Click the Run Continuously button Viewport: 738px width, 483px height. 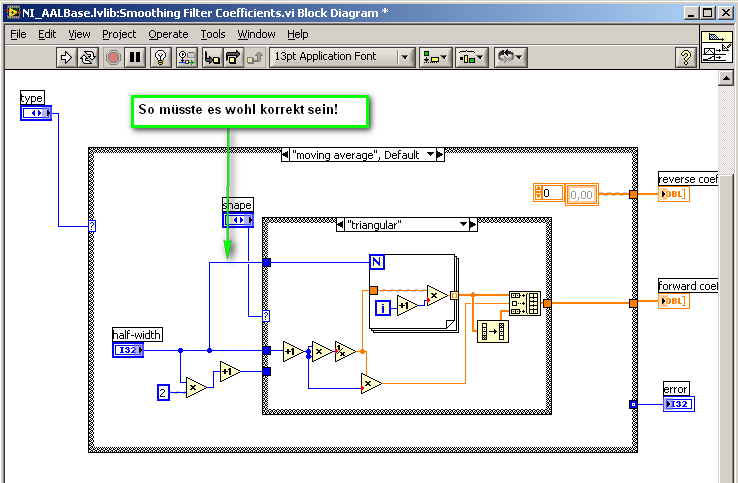88,57
